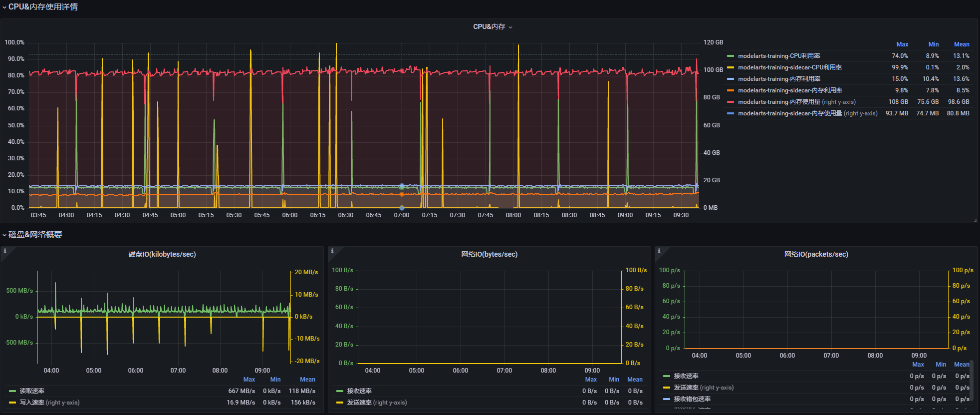Toggle 发送速率 series in 网络IO(bytes/sec) legend

point(377,403)
